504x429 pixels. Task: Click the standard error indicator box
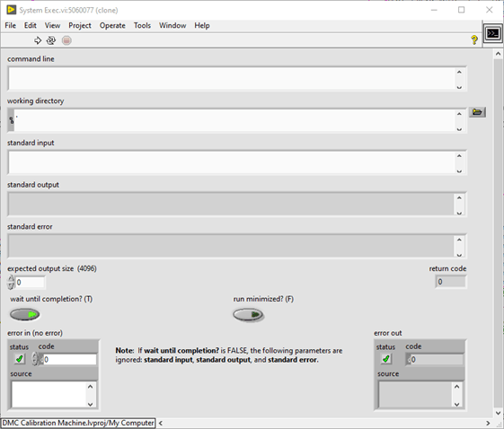point(231,246)
